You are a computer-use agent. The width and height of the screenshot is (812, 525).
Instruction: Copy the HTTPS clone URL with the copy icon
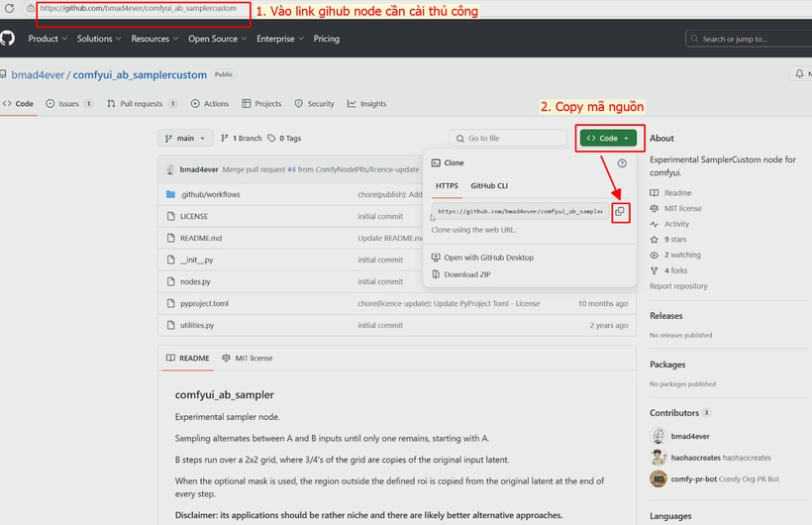pyautogui.click(x=620, y=211)
